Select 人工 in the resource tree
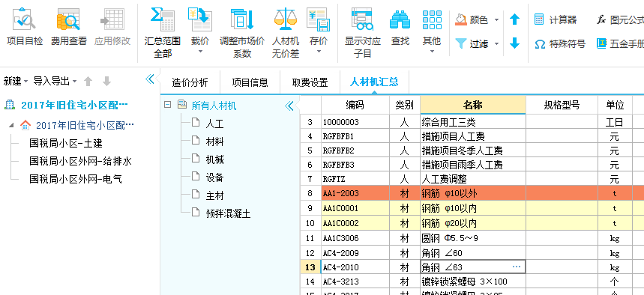644x295 pixels. pyautogui.click(x=214, y=124)
